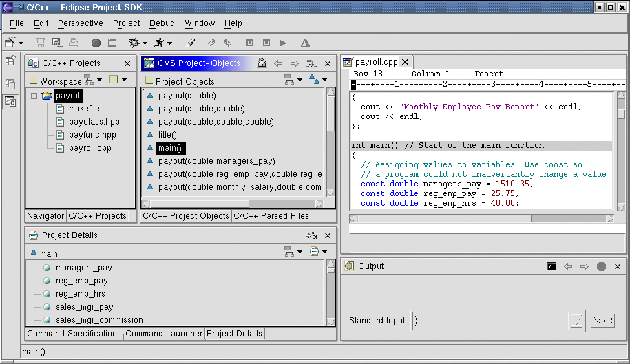Click the editor's horizontal scrollbar thumb
Screen dimensions: 630x364
point(446,218)
